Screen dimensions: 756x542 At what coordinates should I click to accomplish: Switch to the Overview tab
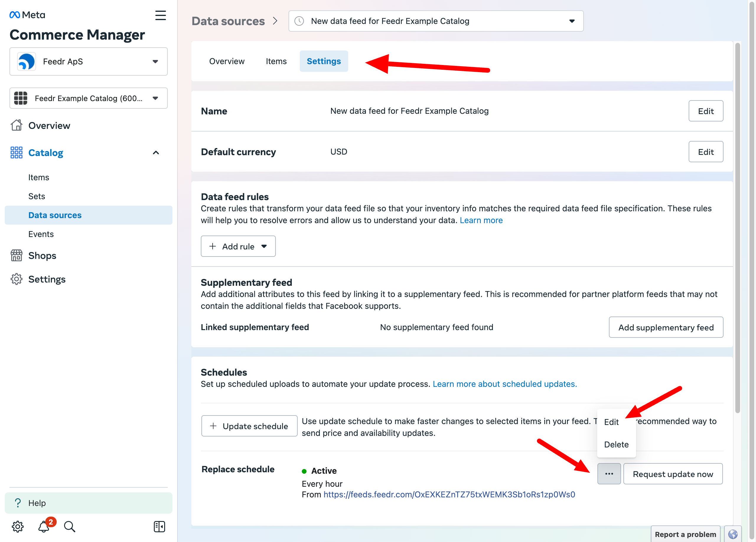click(226, 60)
